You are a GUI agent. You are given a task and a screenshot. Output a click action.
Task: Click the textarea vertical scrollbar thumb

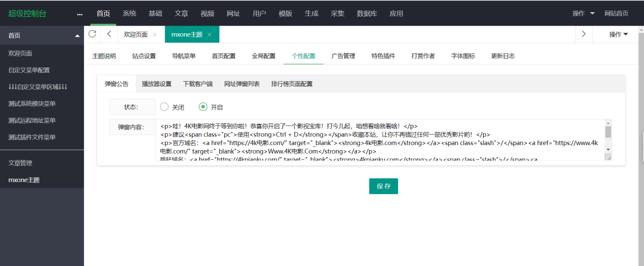608,132
